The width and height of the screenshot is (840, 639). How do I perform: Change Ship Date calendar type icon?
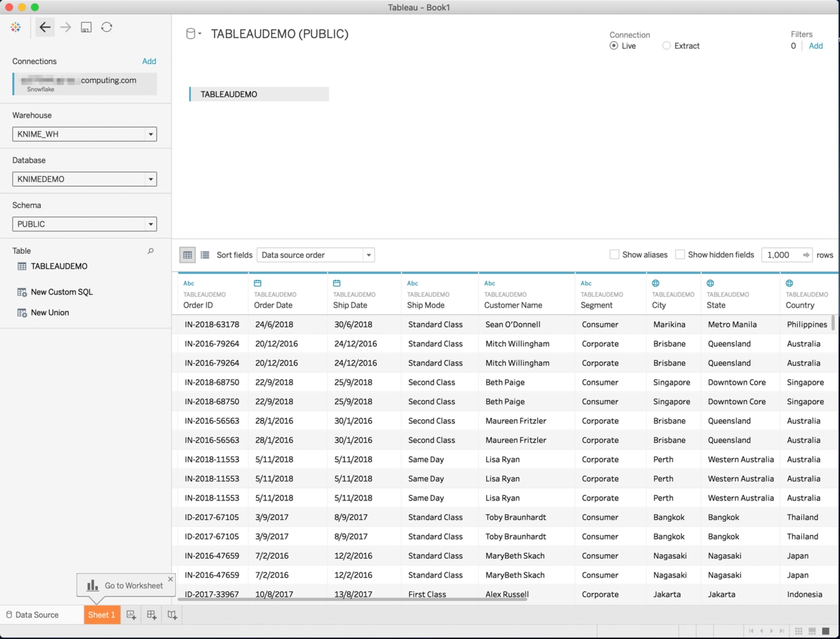pyautogui.click(x=337, y=283)
